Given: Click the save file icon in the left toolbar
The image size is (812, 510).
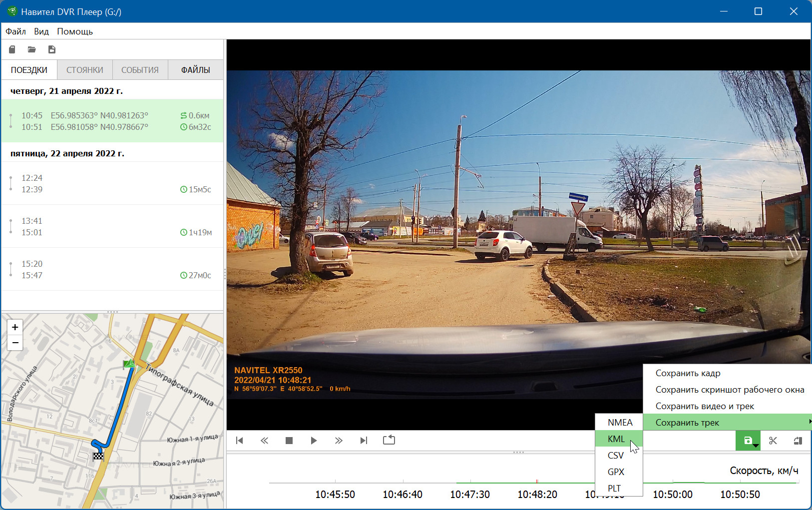Looking at the screenshot, I should click(51, 49).
